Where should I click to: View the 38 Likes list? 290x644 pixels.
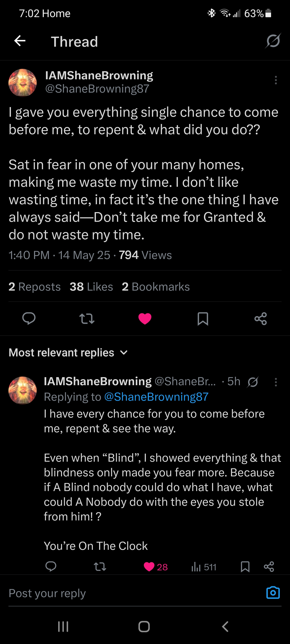[91, 287]
